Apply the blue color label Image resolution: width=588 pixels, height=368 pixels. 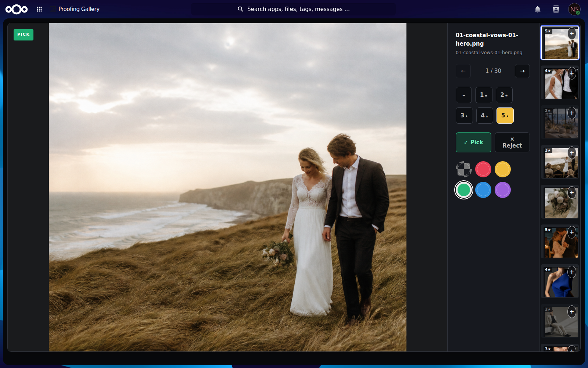483,190
